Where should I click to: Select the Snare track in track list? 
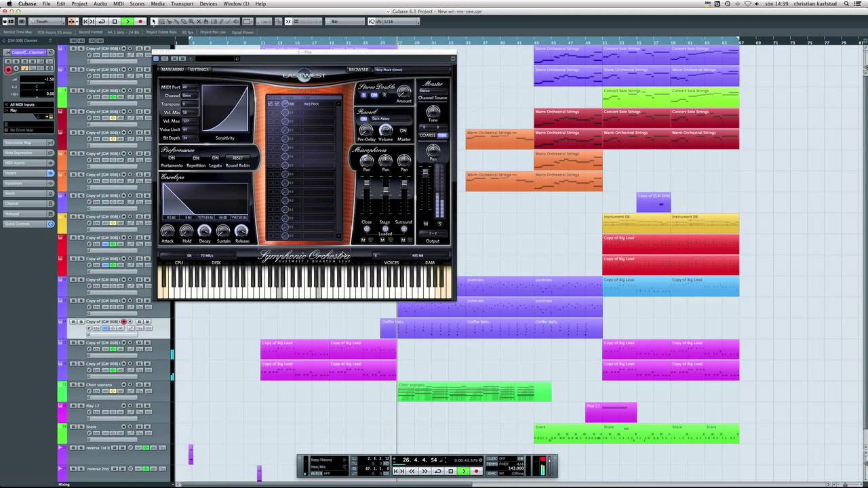(x=92, y=427)
